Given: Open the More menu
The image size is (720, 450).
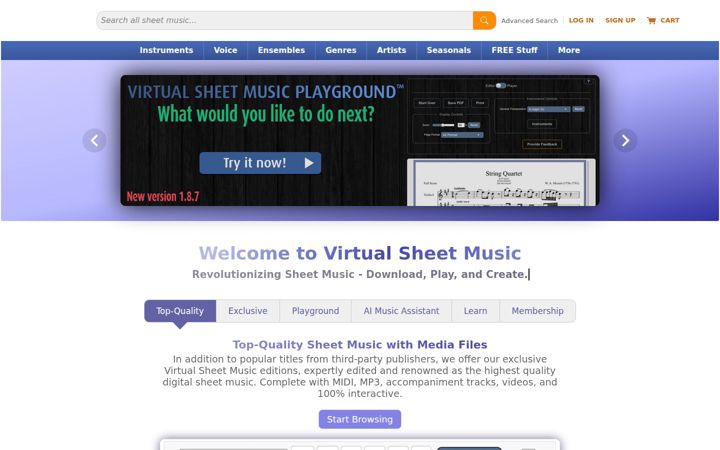Looking at the screenshot, I should click(x=569, y=50).
